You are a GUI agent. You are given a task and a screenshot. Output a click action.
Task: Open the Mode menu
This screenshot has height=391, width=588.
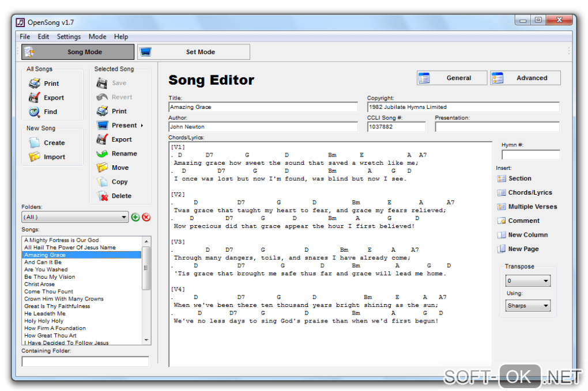pyautogui.click(x=97, y=36)
